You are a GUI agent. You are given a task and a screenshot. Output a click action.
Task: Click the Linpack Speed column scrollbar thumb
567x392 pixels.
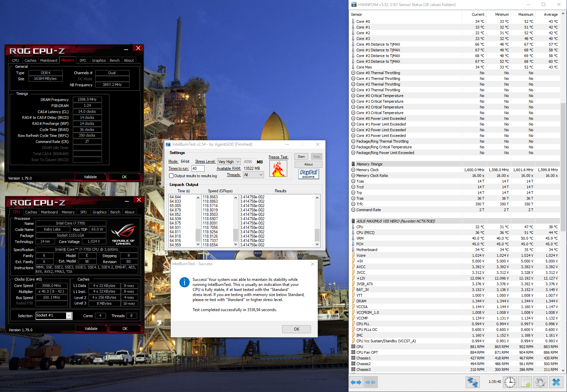point(236,235)
